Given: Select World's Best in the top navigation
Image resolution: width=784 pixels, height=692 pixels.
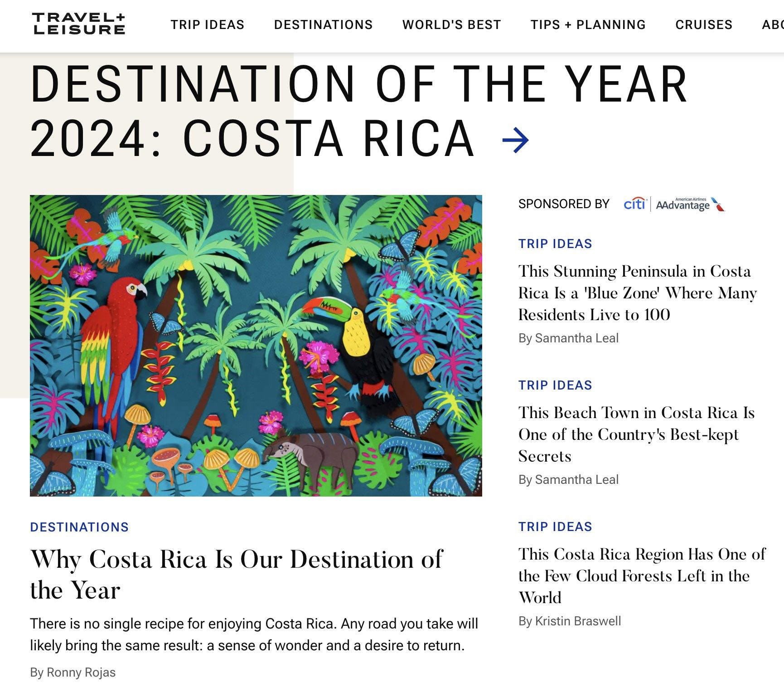Looking at the screenshot, I should click(x=452, y=24).
